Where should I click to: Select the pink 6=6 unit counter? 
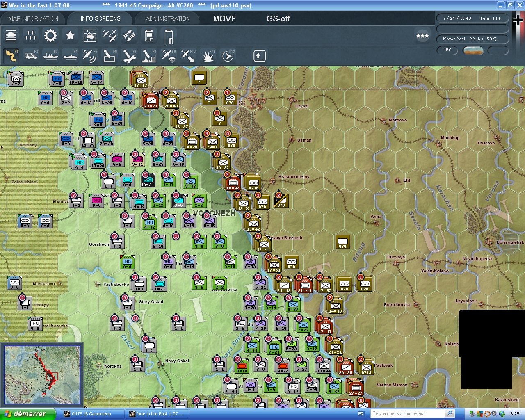pos(117,160)
